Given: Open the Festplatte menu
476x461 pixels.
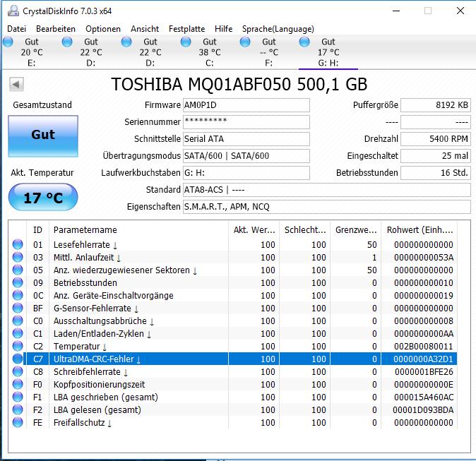Looking at the screenshot, I should click(x=186, y=29).
